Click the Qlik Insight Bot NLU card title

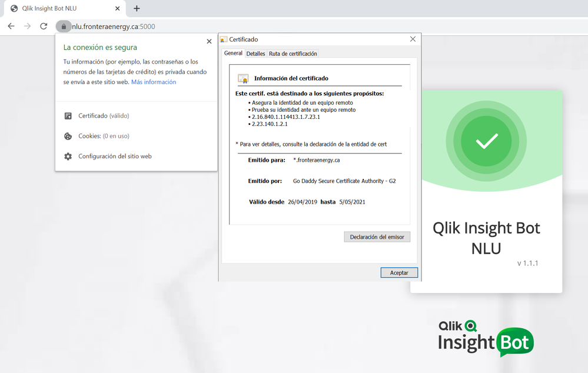(486, 238)
